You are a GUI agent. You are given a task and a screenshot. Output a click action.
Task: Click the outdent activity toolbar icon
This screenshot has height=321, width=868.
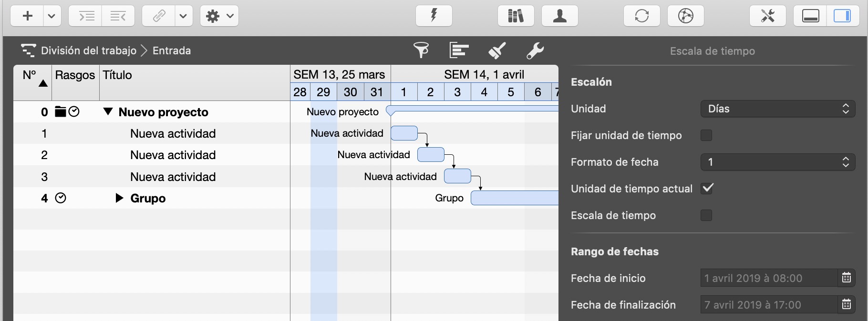[118, 16]
